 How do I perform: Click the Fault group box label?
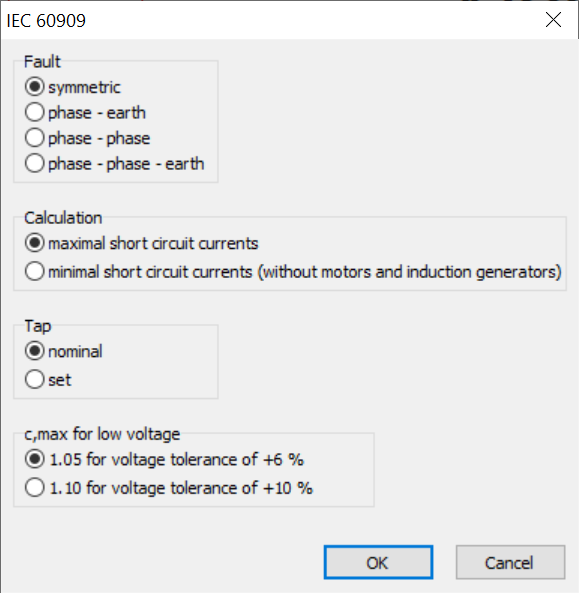click(x=42, y=62)
